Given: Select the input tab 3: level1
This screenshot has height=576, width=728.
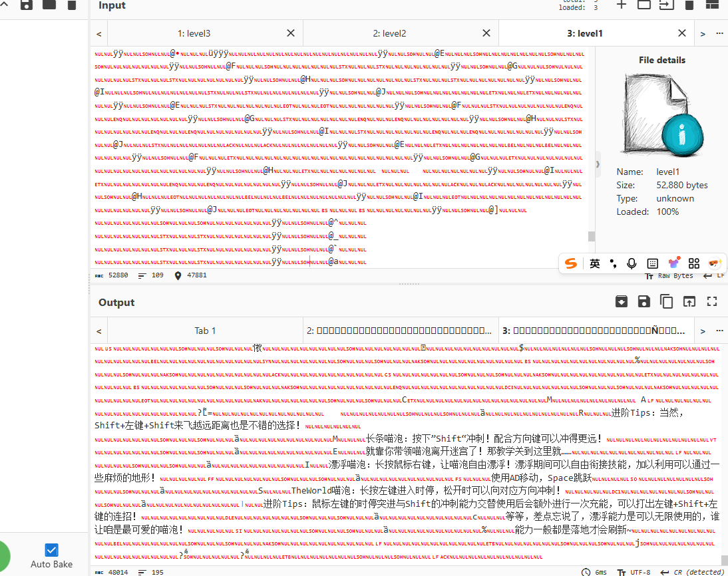Looking at the screenshot, I should (x=584, y=33).
